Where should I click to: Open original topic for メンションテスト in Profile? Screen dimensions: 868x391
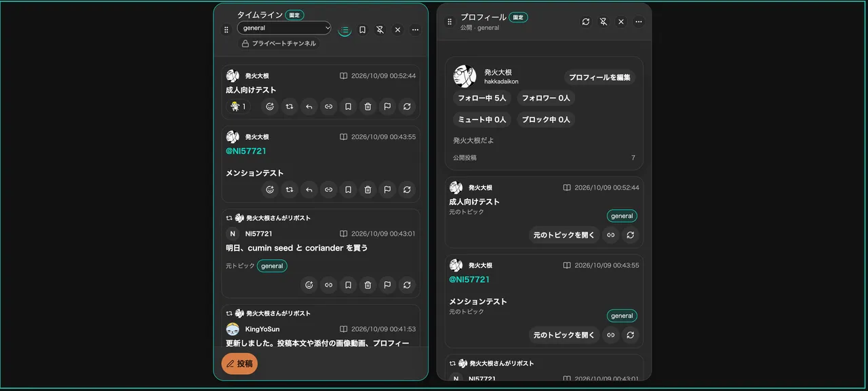(564, 335)
